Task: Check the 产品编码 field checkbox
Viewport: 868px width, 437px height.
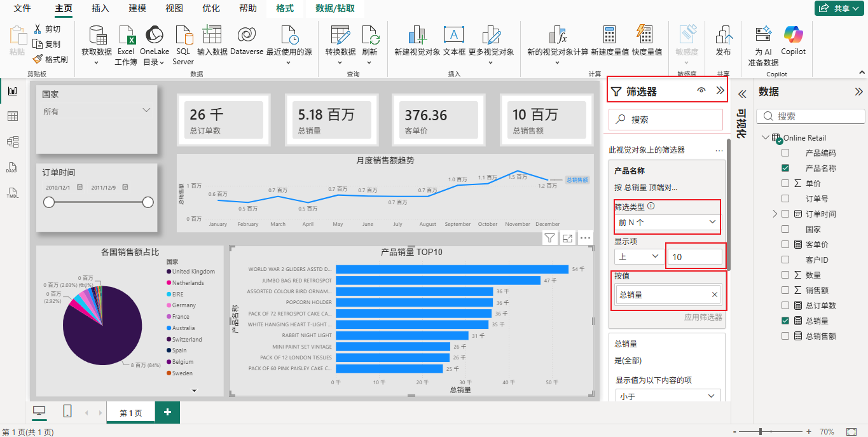Action: coord(785,153)
